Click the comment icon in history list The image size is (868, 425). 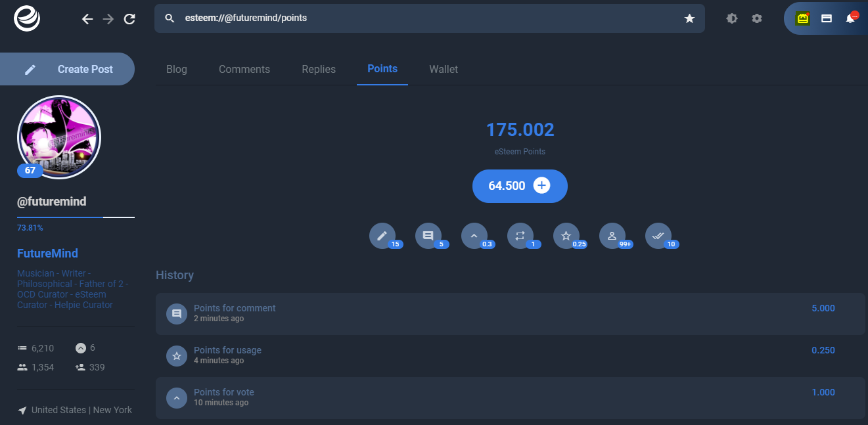tap(177, 314)
